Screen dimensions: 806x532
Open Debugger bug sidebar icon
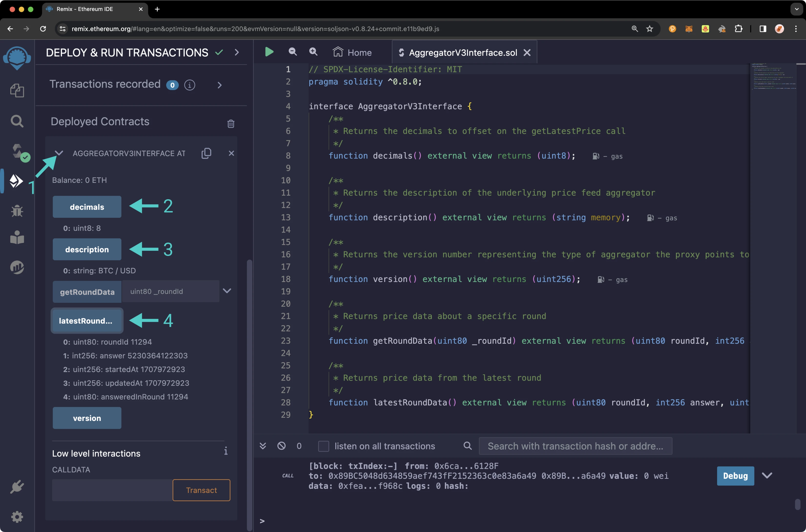click(x=17, y=211)
